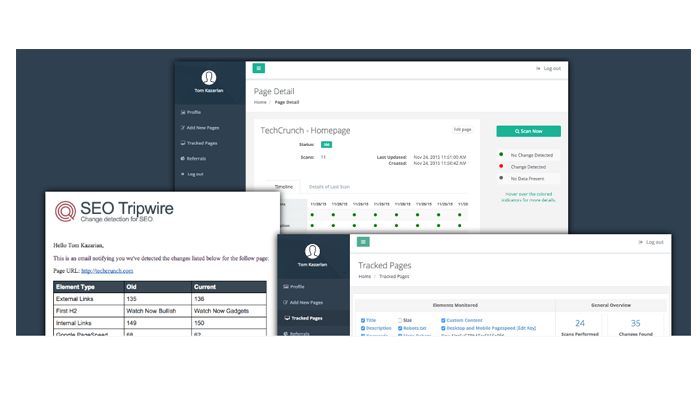Click the General Overview header
Image resolution: width=700 pixels, height=420 pixels.
pyautogui.click(x=611, y=305)
